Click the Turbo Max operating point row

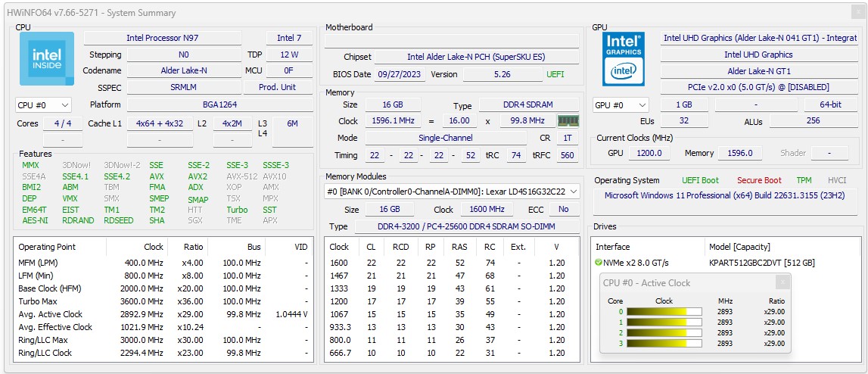coord(163,301)
